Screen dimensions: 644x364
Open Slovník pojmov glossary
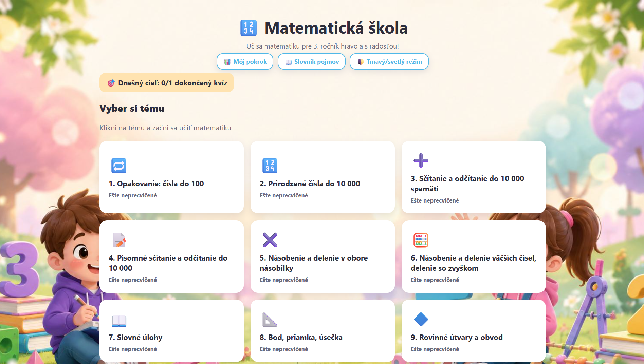311,61
